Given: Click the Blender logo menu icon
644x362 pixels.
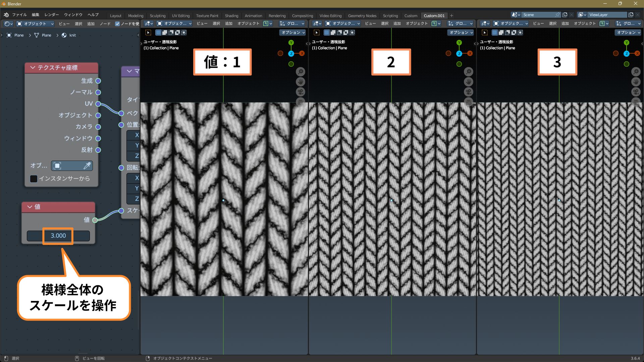Looking at the screenshot, I should point(6,15).
